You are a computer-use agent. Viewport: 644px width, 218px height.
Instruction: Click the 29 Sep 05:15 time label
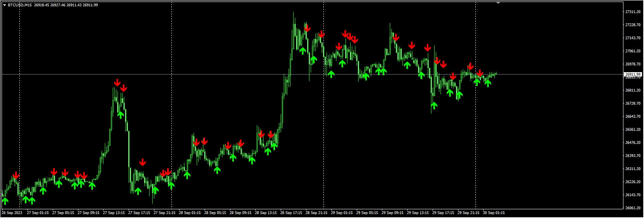[x=367, y=213]
